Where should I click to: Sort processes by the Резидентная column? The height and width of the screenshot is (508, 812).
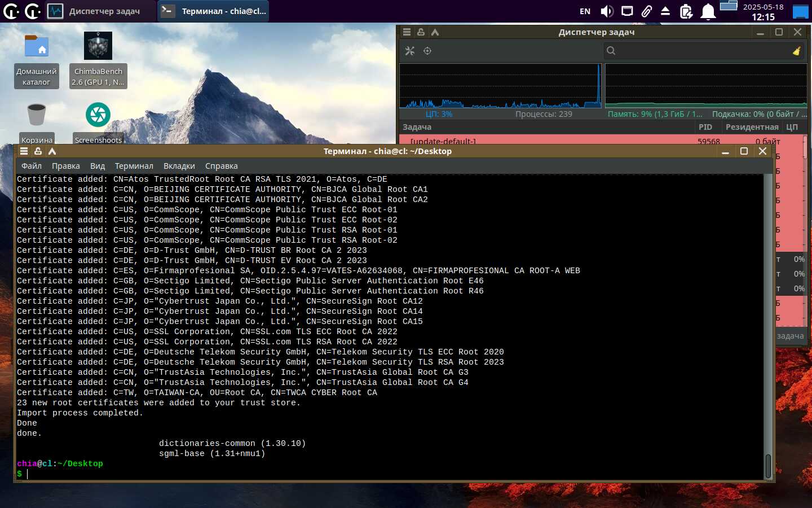coord(752,127)
